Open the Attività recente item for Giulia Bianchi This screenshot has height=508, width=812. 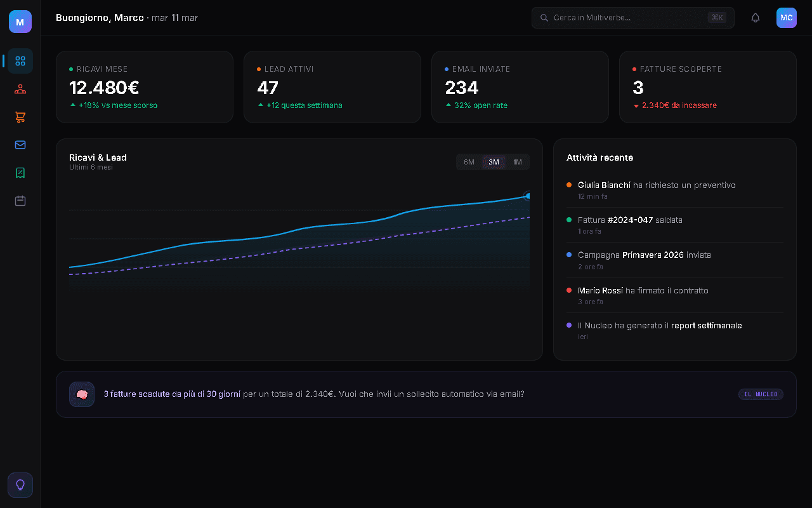(x=656, y=185)
